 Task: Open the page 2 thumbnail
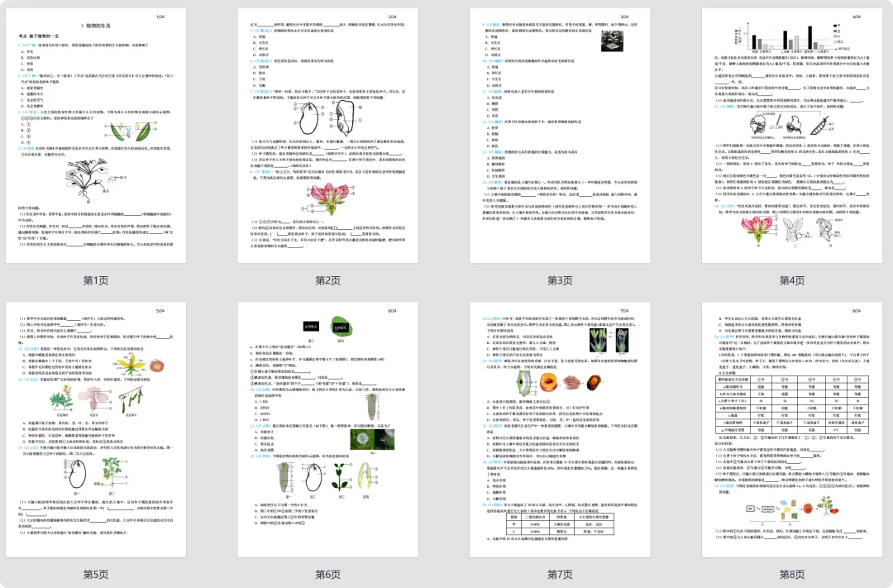pos(328,136)
